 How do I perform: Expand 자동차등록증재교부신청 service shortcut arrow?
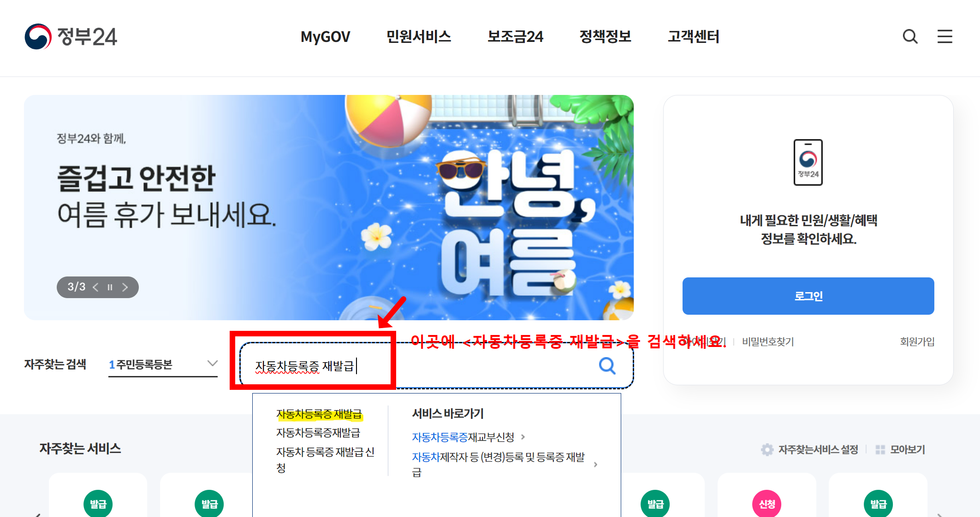click(x=523, y=437)
